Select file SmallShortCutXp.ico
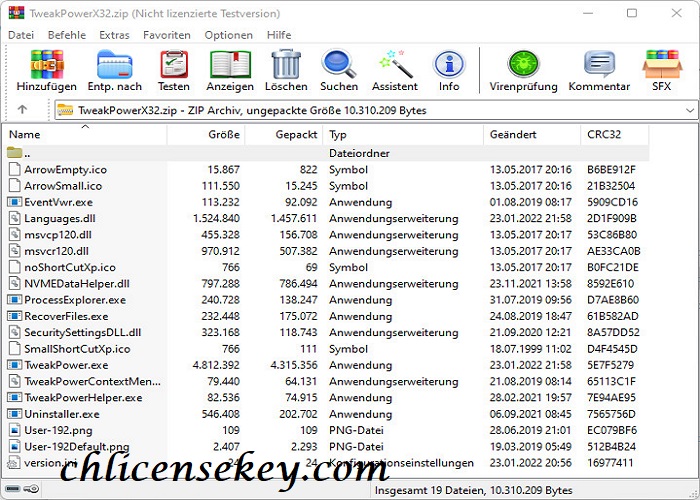The image size is (700, 500). [x=77, y=349]
